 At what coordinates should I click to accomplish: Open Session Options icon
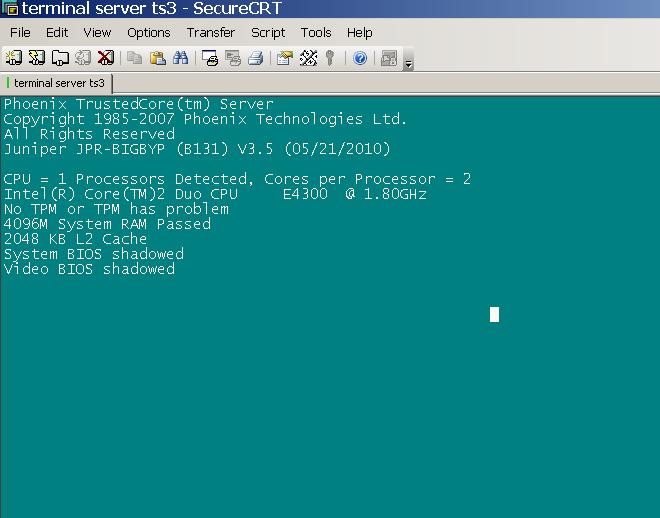(285, 58)
